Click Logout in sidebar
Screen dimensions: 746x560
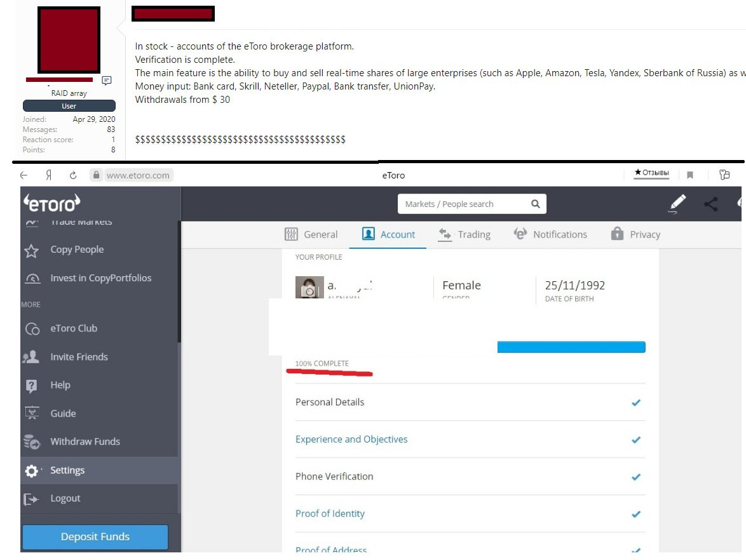pos(65,498)
